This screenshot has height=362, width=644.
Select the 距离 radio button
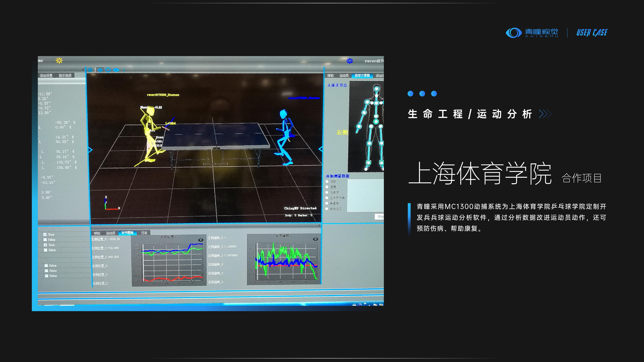[x=327, y=182]
